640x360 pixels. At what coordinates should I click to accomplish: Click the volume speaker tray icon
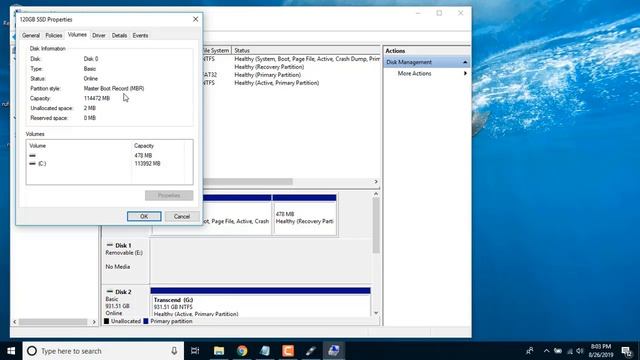tap(580, 351)
